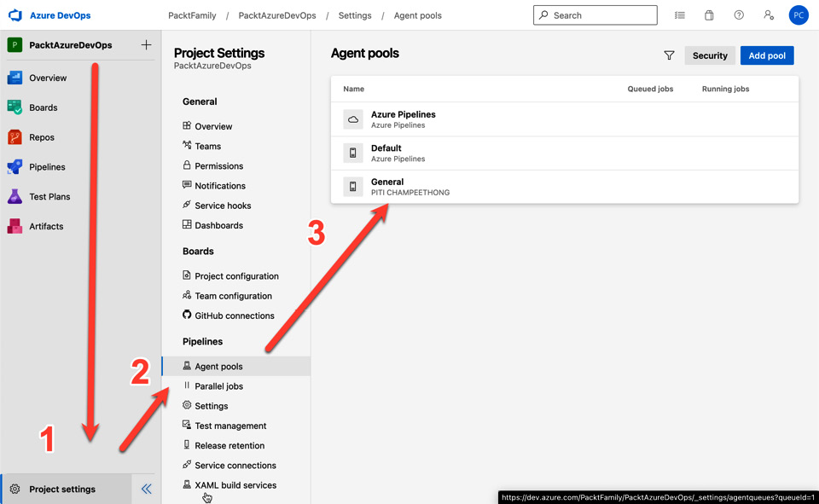Open the Repos hub icon
Screen dimensions: 819x504
click(15, 137)
